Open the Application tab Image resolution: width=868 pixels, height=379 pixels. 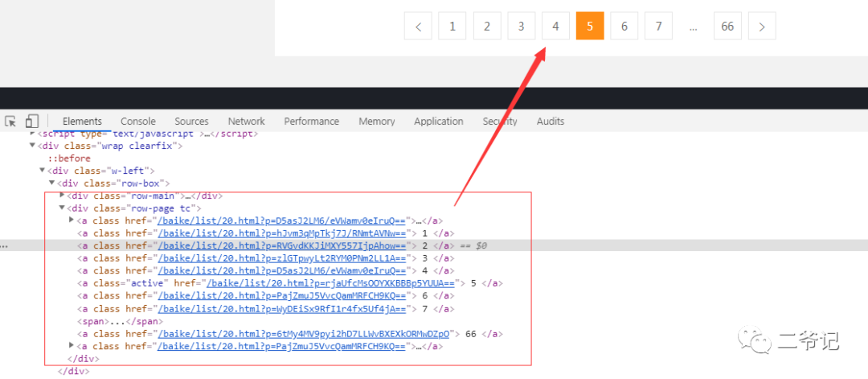439,122
